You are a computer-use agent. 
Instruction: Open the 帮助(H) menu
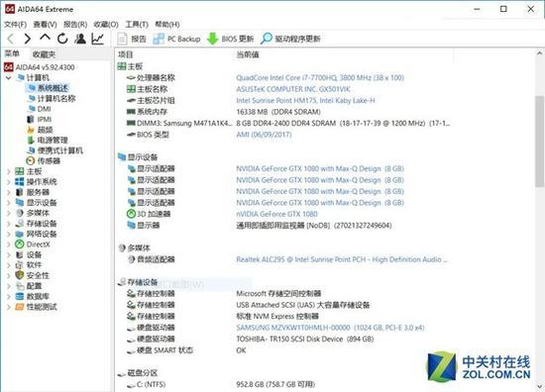pos(167,25)
